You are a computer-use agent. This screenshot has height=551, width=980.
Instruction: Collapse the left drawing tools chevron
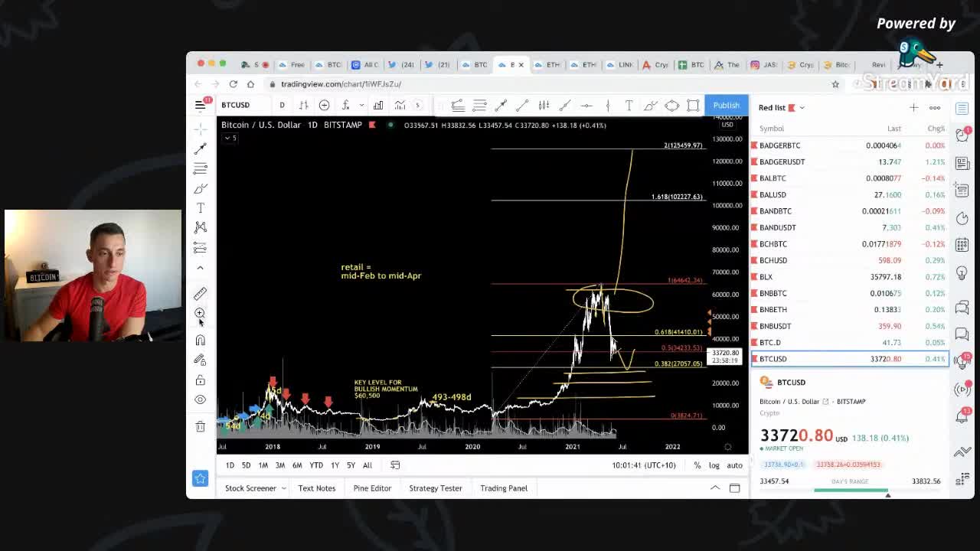click(x=200, y=268)
